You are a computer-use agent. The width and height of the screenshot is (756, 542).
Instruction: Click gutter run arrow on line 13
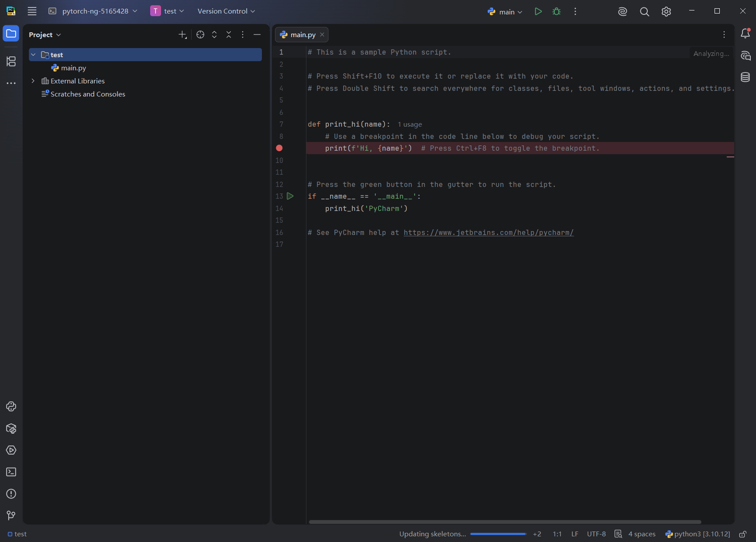(x=290, y=197)
